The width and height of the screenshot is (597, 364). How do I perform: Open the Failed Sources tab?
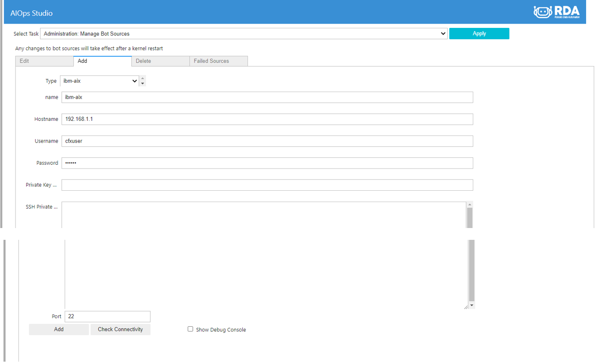point(212,61)
